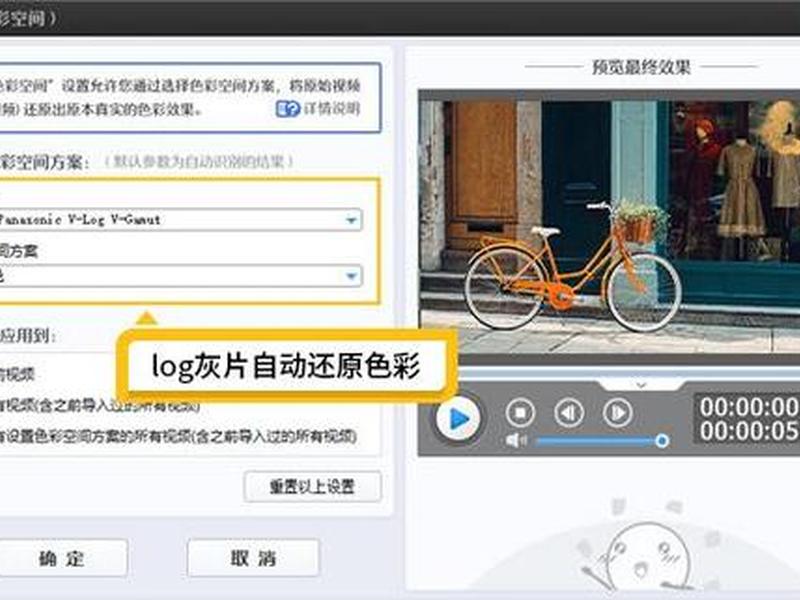Select the option ending 所有视频(含之前导入过的所有视频)
Image resolution: width=800 pixels, height=600 pixels.
pyautogui.click(x=178, y=436)
